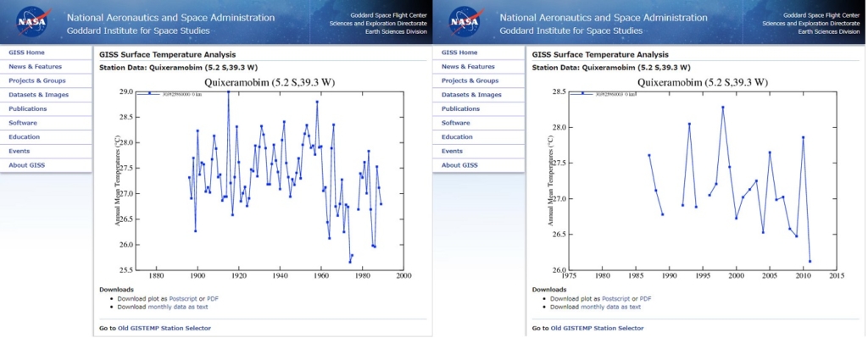Click National Aeronautics and Space Administration, left header

coord(170,18)
